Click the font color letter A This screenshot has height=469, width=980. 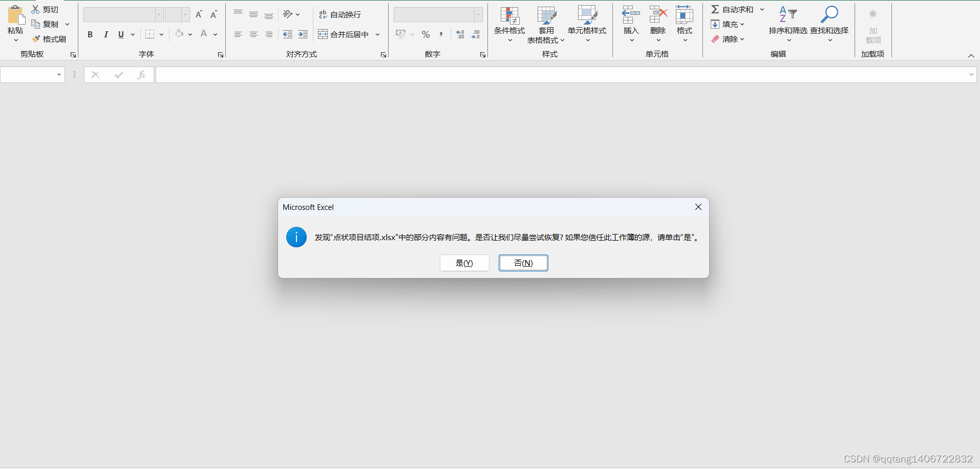[x=204, y=34]
